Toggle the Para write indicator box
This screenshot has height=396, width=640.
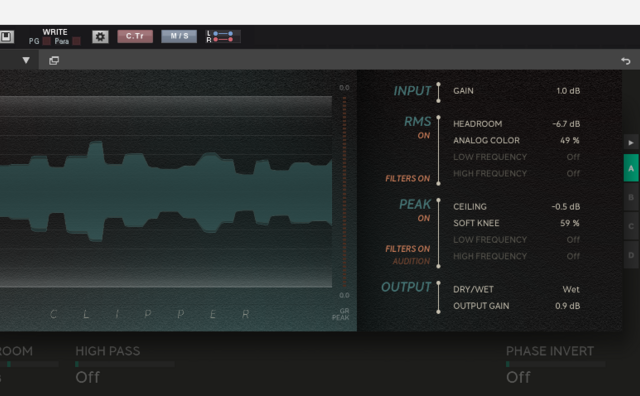(76, 41)
